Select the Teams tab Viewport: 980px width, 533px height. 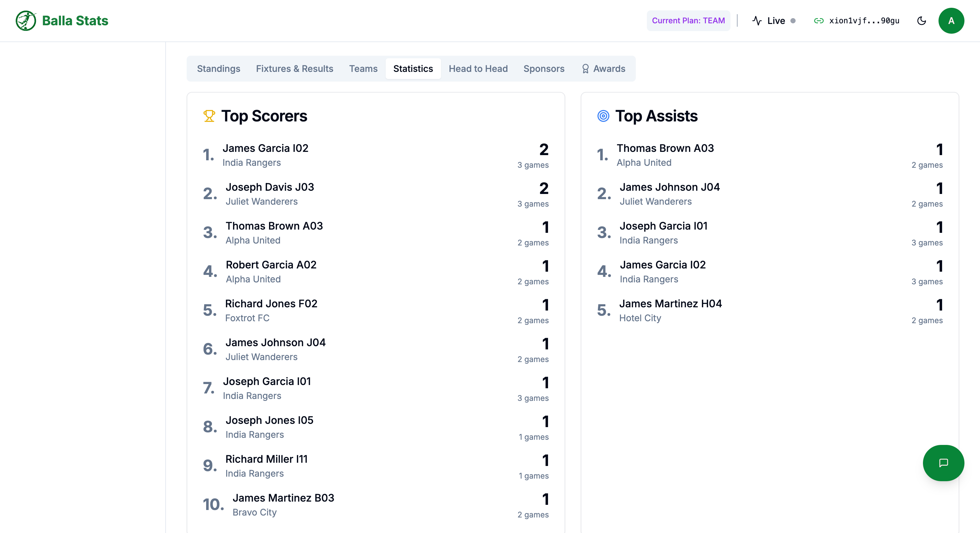(x=363, y=68)
